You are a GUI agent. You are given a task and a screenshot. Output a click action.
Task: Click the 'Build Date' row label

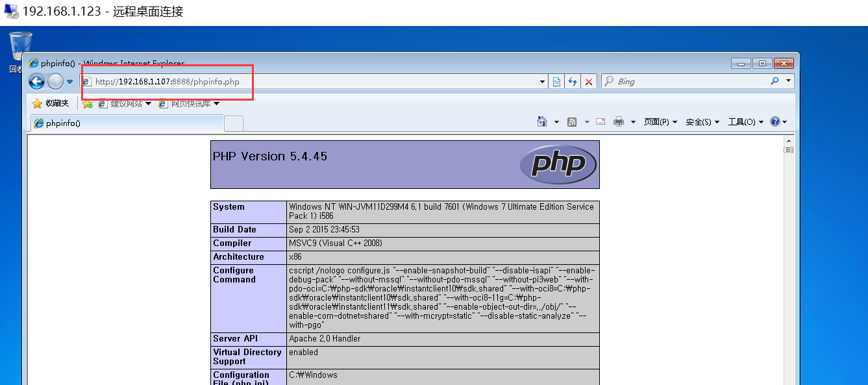(x=234, y=230)
